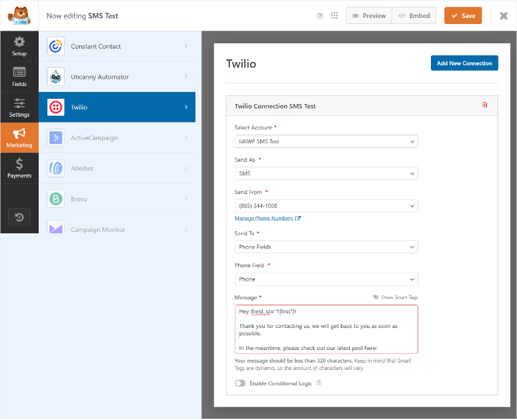Expand the Twilio row chevron
Viewport: 517px width, 420px height.
coord(186,107)
